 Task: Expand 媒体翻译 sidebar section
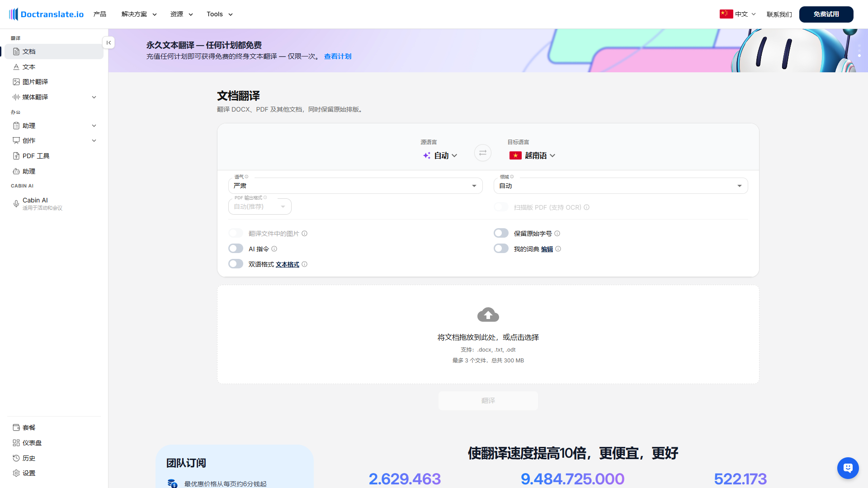[x=54, y=97]
